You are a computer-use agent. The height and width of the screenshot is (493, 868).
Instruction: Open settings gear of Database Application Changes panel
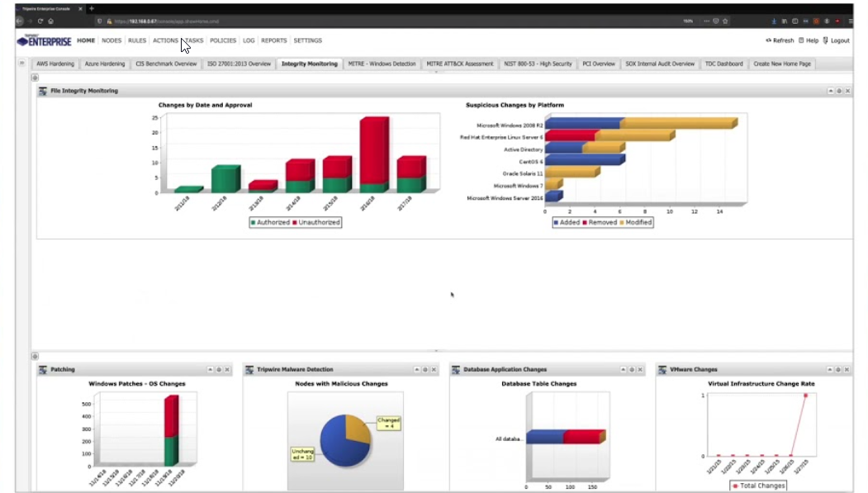(x=632, y=370)
